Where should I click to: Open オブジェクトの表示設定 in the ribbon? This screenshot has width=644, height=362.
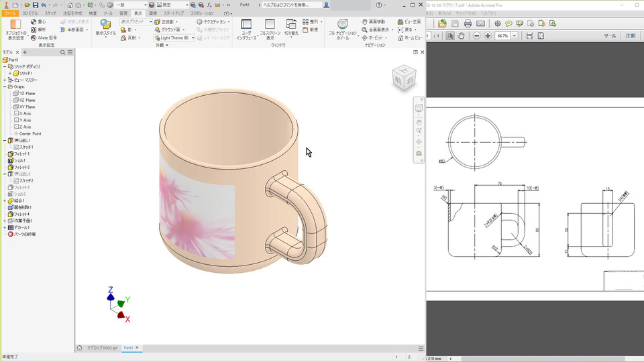[15, 25]
